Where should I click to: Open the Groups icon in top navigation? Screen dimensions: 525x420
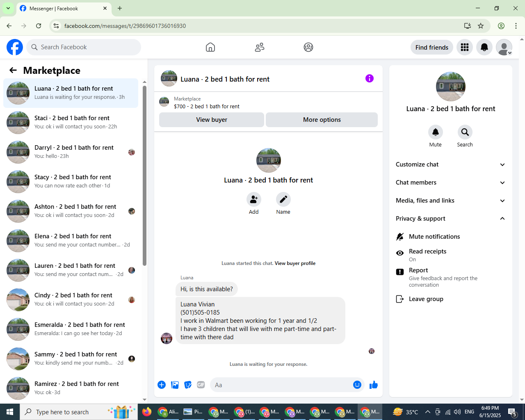click(x=308, y=47)
